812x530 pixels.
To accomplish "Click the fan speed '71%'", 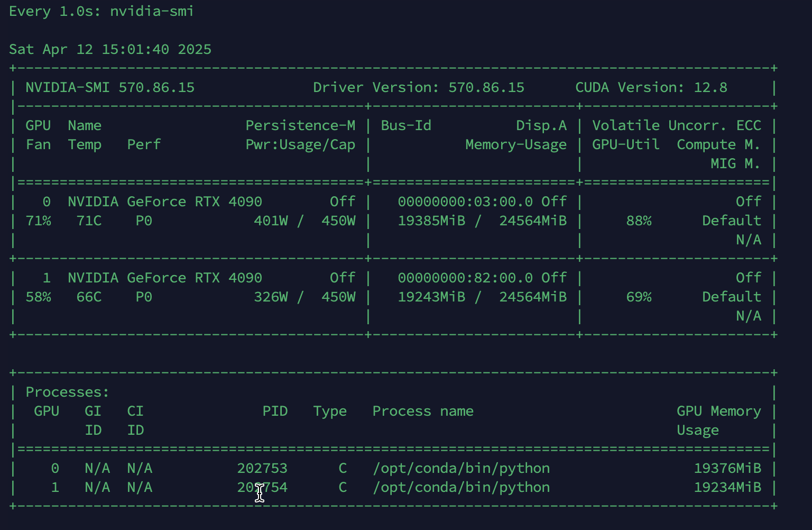I will click(38, 221).
